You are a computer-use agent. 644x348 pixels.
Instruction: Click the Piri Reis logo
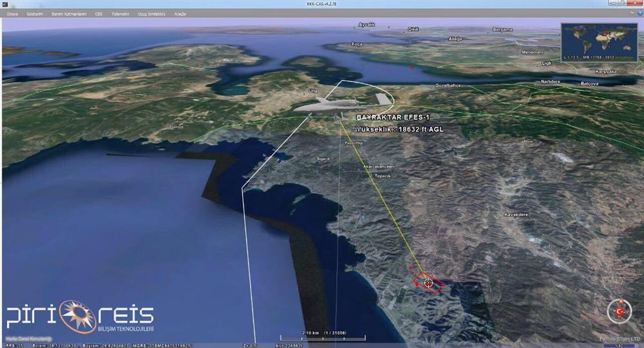pyautogui.click(x=80, y=317)
